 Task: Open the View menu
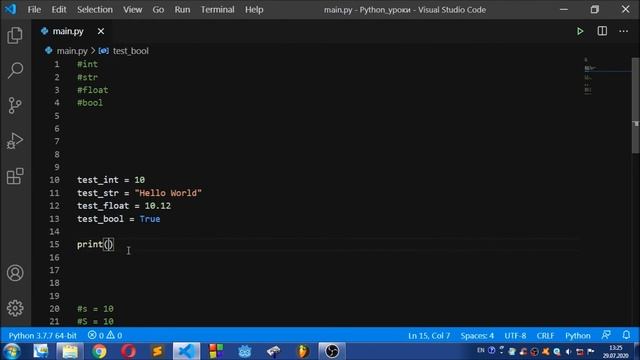(133, 9)
